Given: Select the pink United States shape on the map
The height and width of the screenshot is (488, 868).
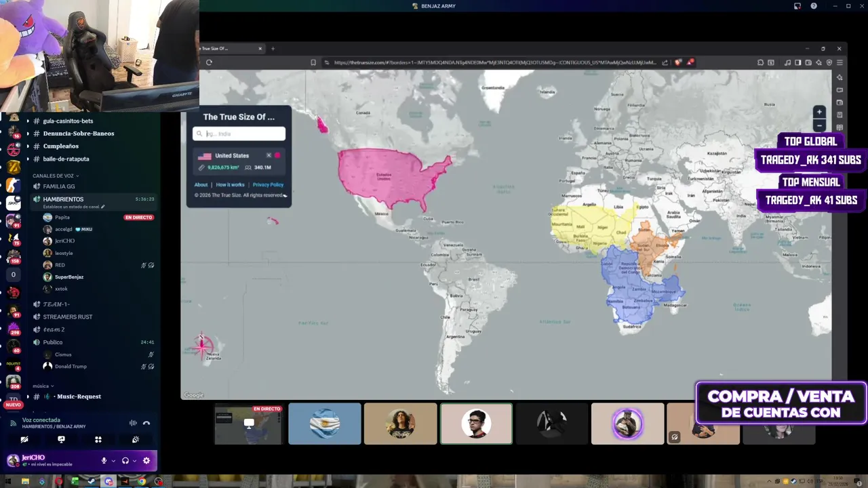Looking at the screenshot, I should 390,178.
